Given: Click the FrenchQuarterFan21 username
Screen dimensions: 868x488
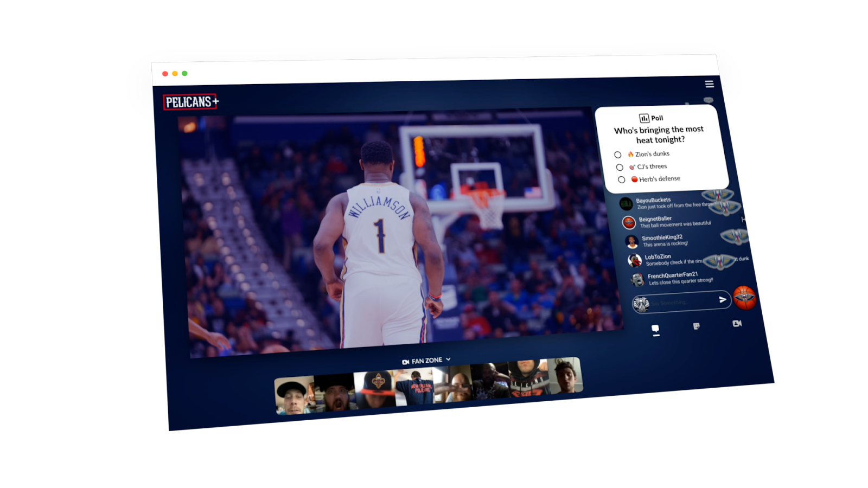Looking at the screenshot, I should (x=672, y=275).
